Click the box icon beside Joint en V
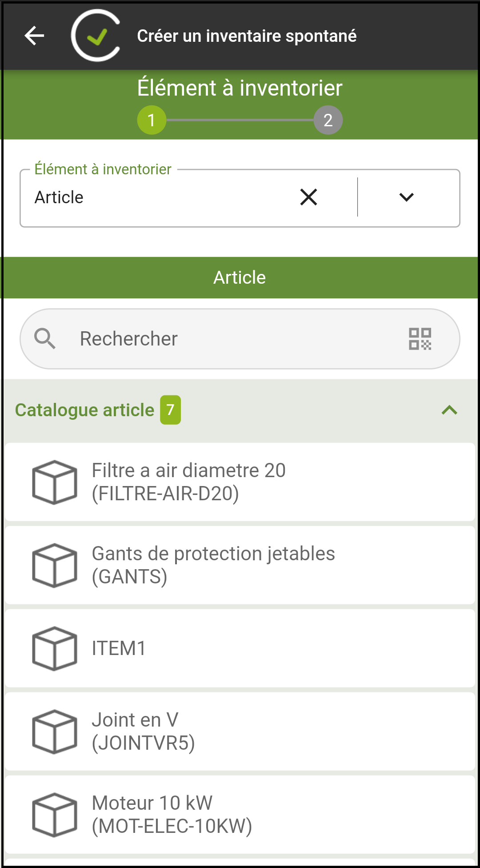 [55, 731]
